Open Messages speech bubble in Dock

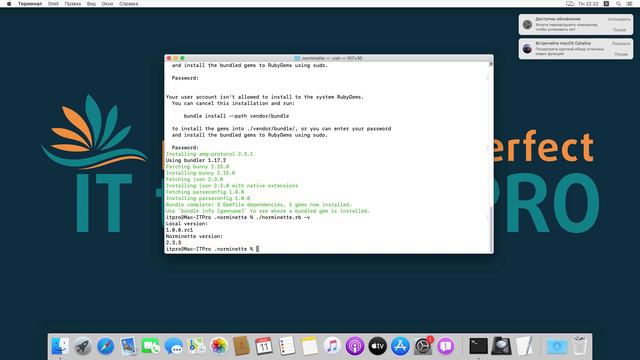click(x=173, y=346)
